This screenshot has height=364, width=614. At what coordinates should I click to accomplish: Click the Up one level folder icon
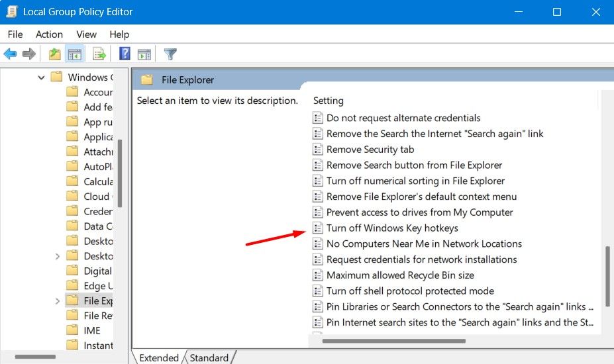pos(54,54)
